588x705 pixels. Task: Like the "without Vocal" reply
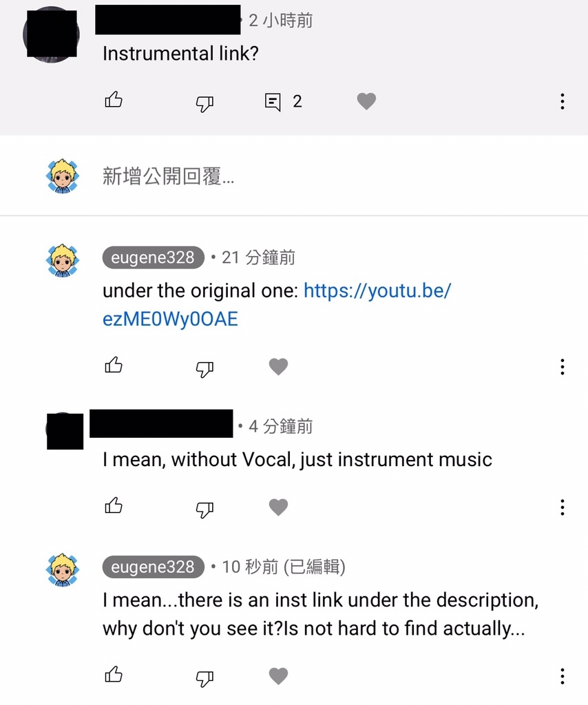point(114,505)
